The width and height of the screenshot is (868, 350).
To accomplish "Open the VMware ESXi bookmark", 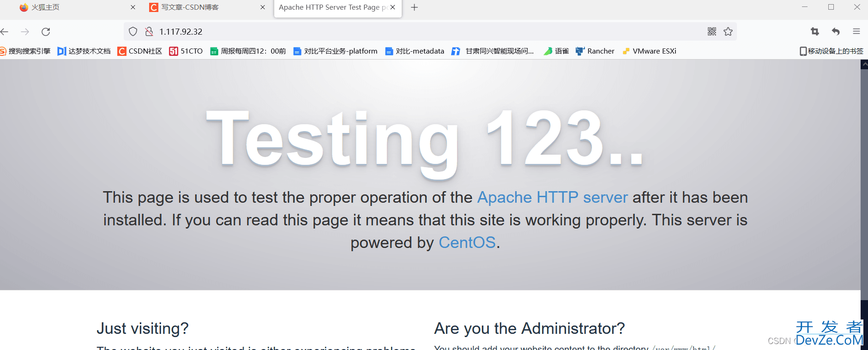I will click(x=649, y=51).
